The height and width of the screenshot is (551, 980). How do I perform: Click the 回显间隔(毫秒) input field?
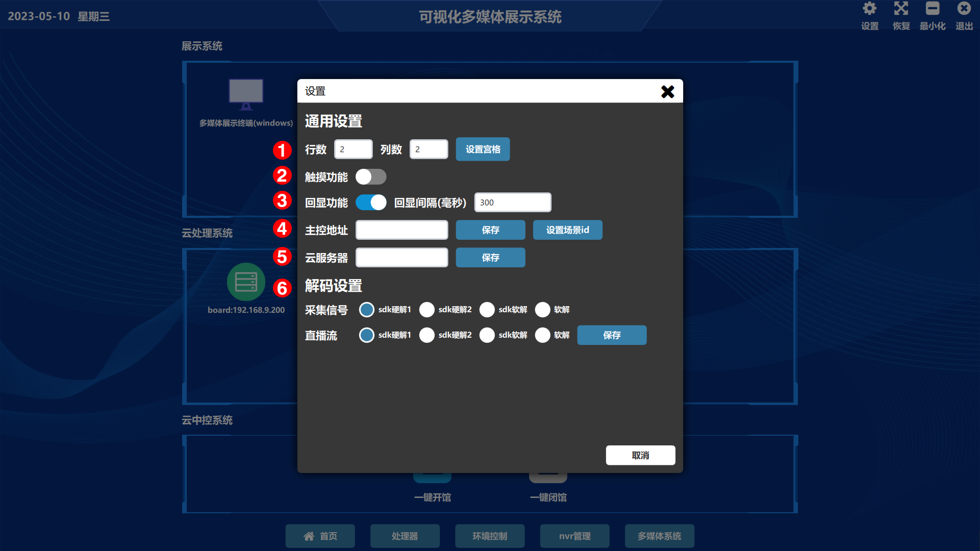pos(513,203)
